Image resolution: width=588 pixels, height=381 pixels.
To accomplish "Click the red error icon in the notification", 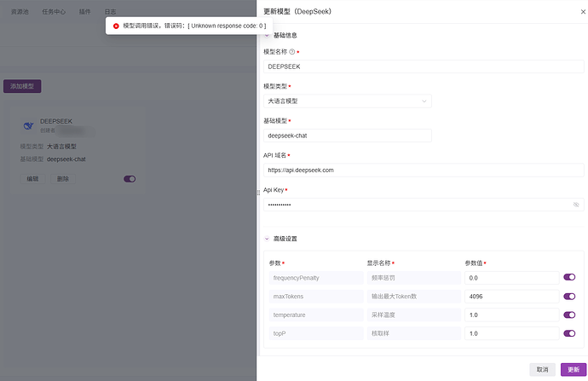I will [116, 26].
